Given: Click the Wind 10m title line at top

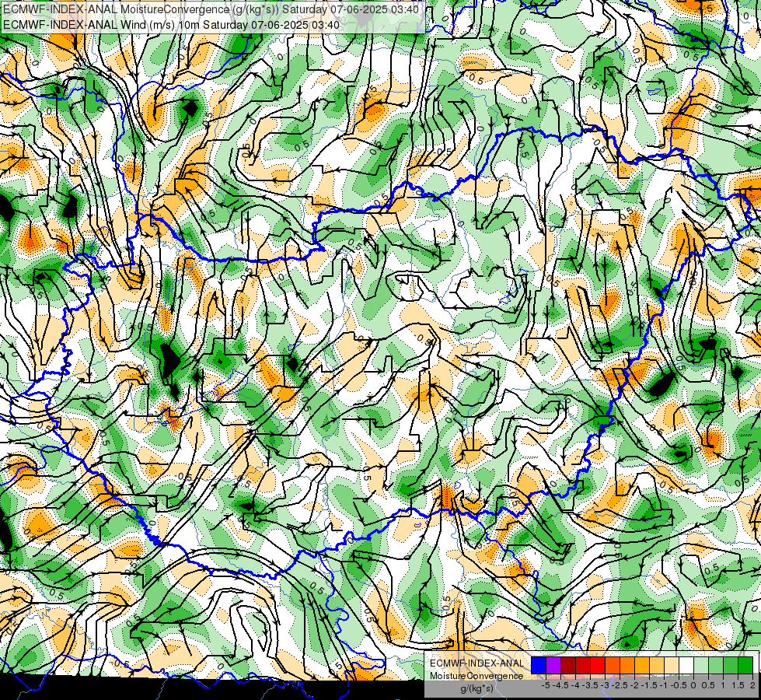Looking at the screenshot, I should (171, 24).
